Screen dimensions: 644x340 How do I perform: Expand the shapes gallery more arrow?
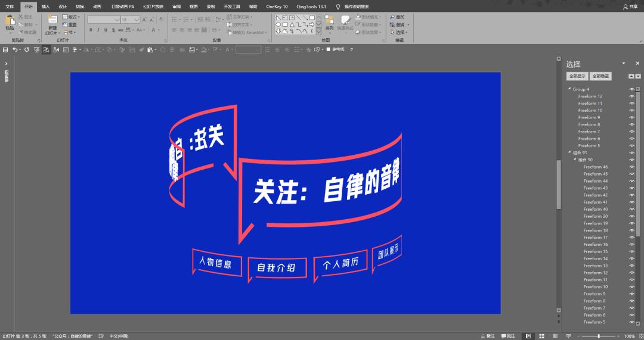pyautogui.click(x=318, y=31)
